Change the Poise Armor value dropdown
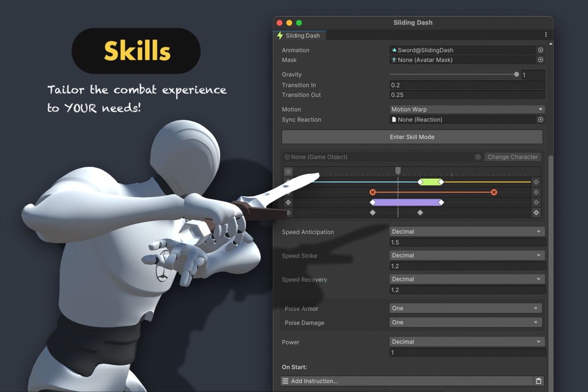Viewport: 588px width, 392px height. pos(465,308)
